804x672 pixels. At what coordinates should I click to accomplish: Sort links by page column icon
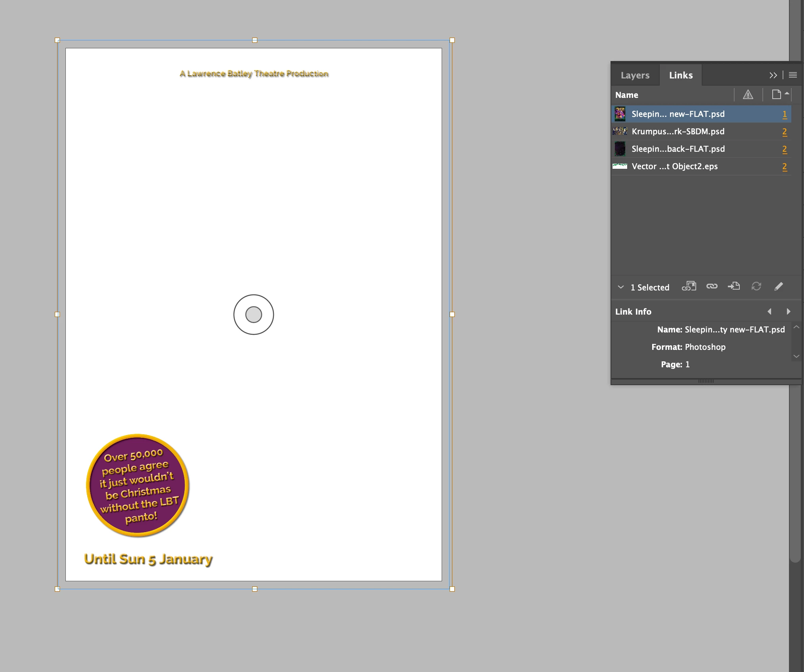tap(777, 95)
